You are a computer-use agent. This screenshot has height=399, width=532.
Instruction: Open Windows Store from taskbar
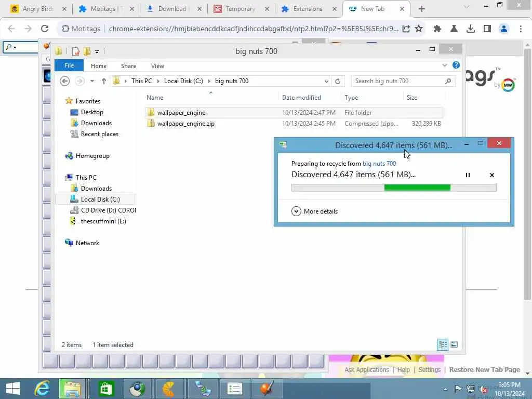tap(106, 389)
